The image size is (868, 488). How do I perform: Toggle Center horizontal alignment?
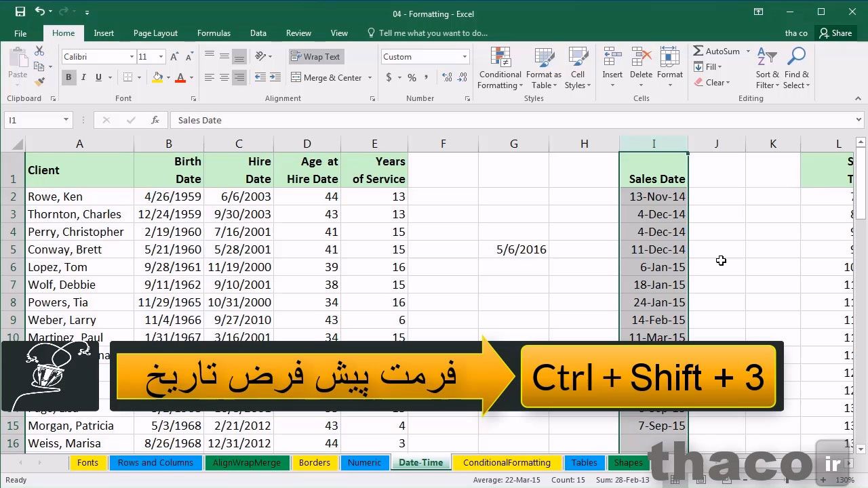(224, 78)
